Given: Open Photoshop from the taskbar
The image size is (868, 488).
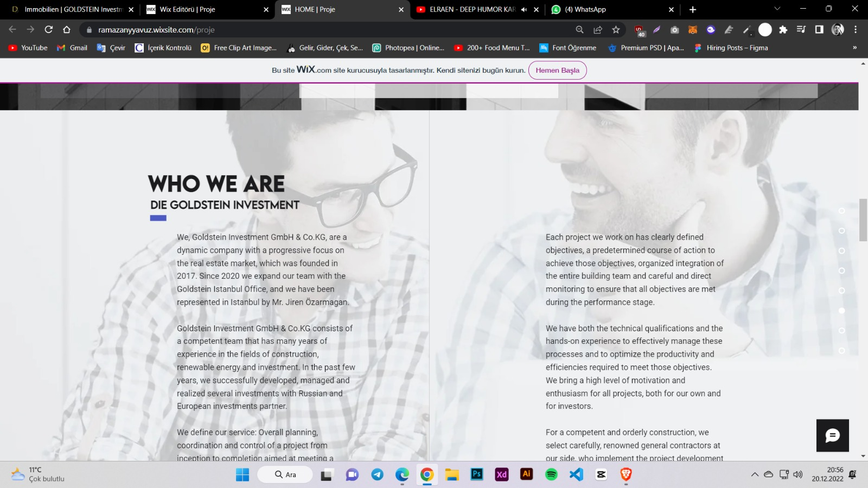Looking at the screenshot, I should pos(477,474).
